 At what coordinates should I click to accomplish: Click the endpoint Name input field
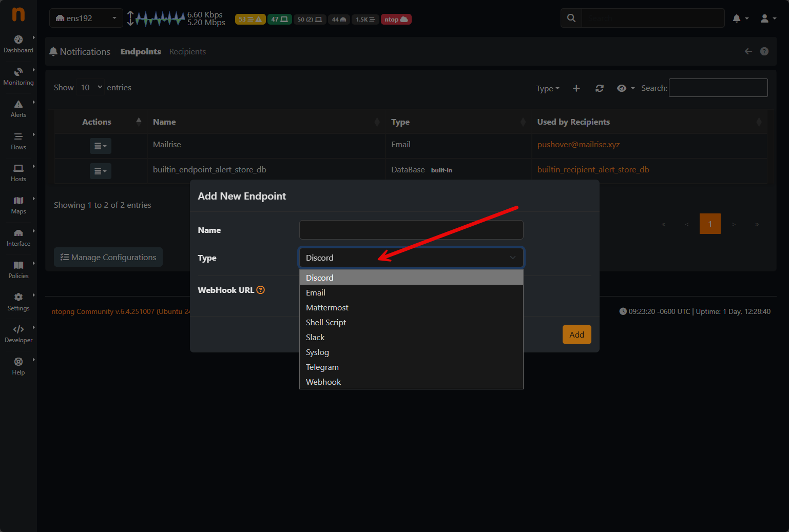tap(411, 230)
